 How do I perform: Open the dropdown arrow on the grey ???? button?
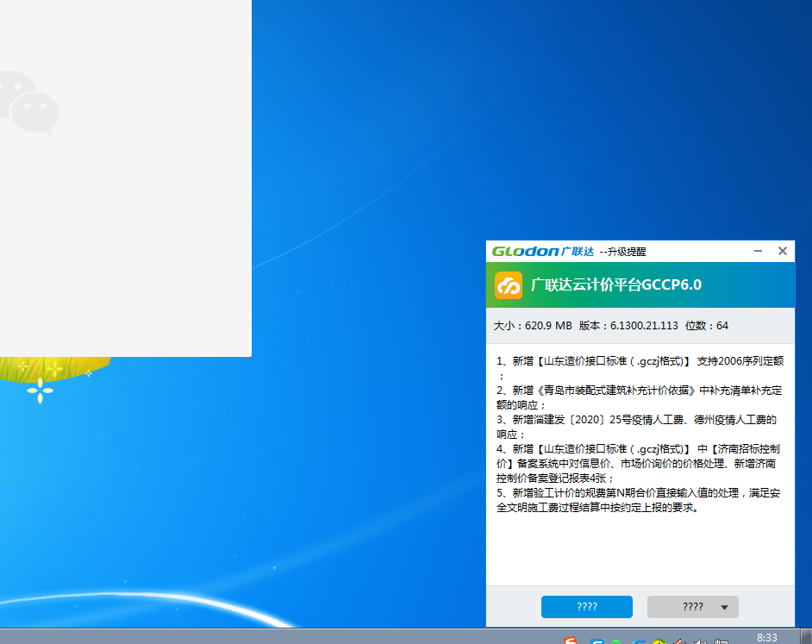click(724, 607)
